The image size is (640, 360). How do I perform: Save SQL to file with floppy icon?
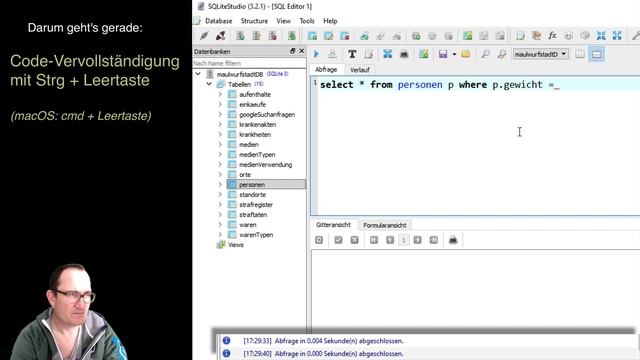pyautogui.click(x=443, y=54)
